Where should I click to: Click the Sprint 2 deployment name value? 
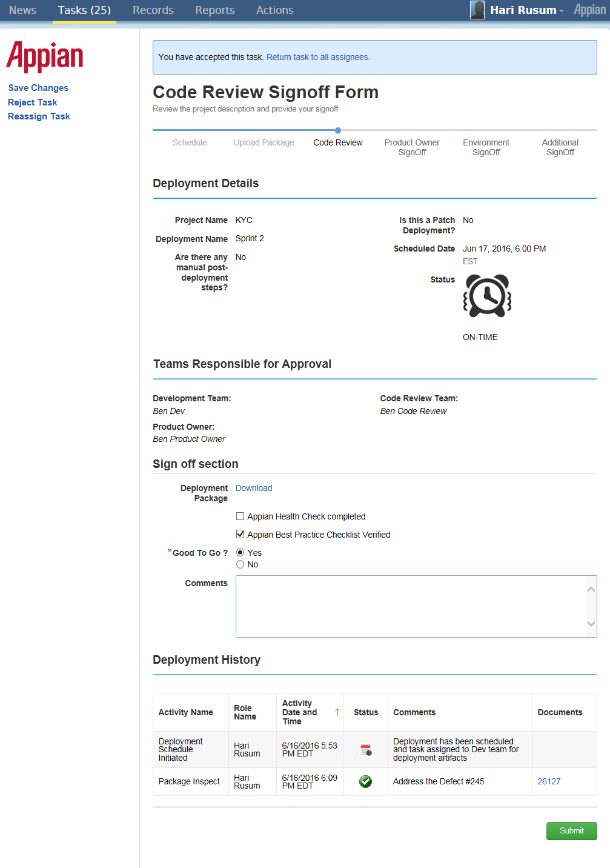tap(250, 238)
